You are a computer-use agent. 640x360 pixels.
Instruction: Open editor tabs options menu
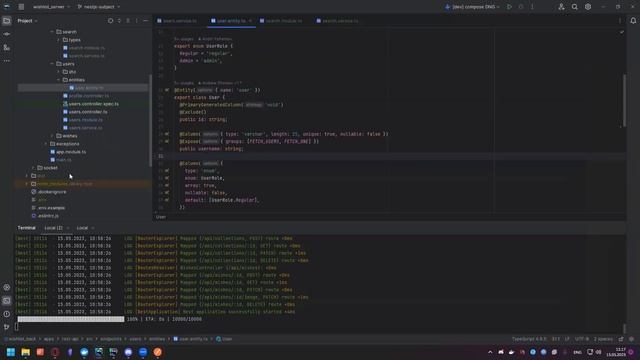pos(620,21)
